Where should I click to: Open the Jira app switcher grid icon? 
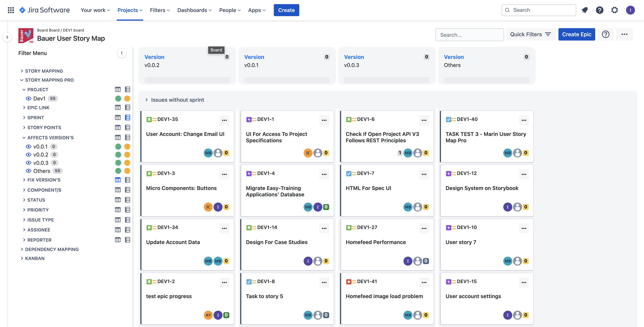[11, 10]
